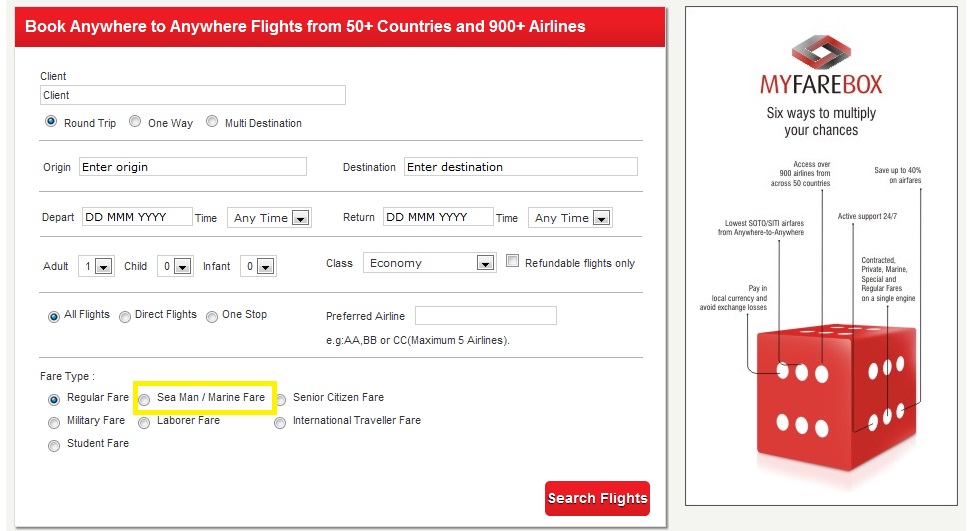Choose Senior Citizen Fare option
This screenshot has height=531, width=971.
[281, 399]
